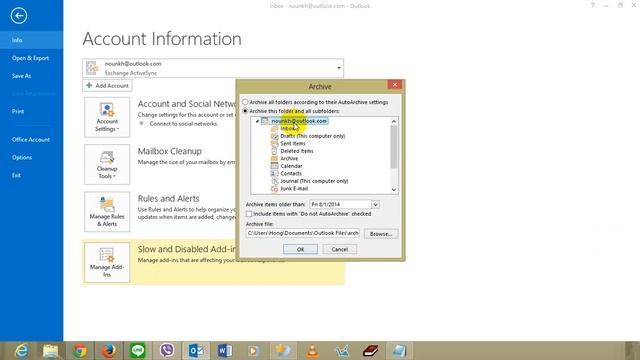Switch to Outlook on the taskbar
Viewport: 640px width, 360px height.
[196, 351]
